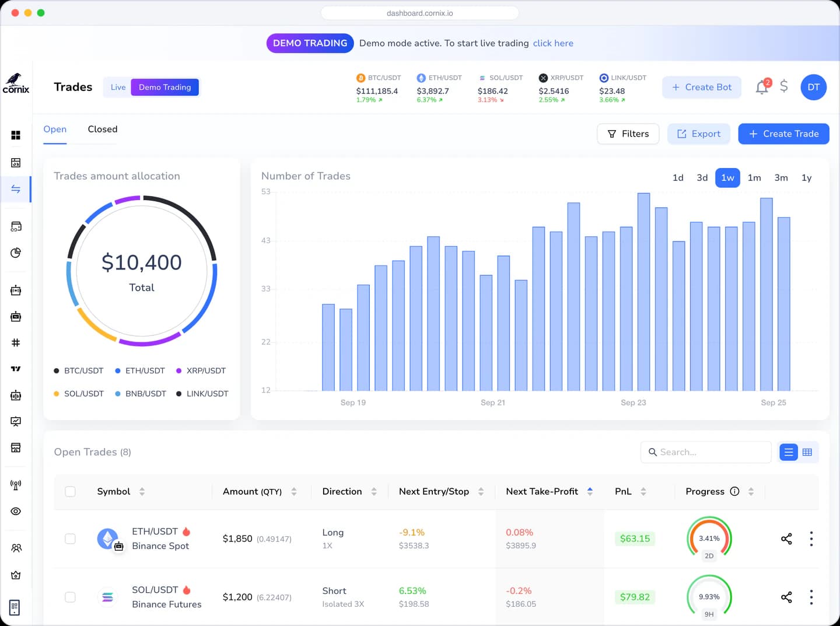Check the ETH/USDT trade row checkbox
The height and width of the screenshot is (626, 840).
[x=70, y=538]
